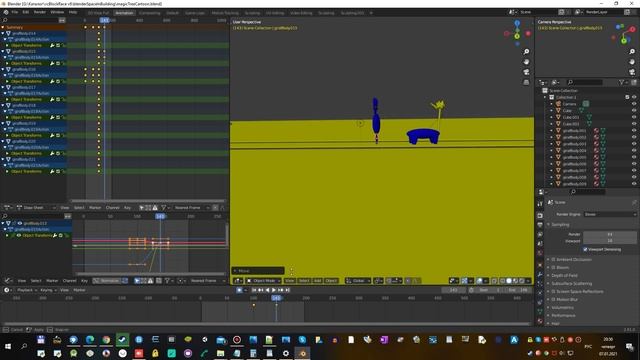Enable the Ambient Occlusion checkbox

(x=554, y=260)
